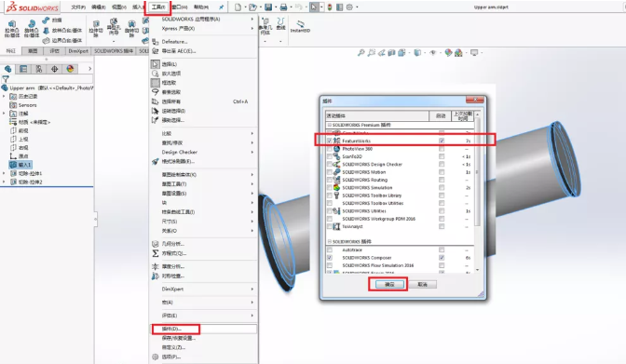Toggle FeatureWorks active add-in checkbox
Image resolution: width=626 pixels, height=364 pixels.
point(330,141)
